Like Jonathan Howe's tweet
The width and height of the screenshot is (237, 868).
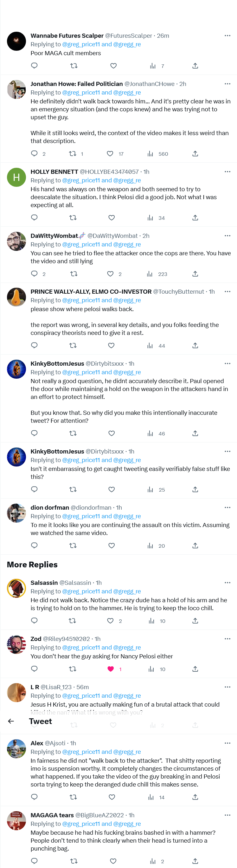(x=110, y=153)
